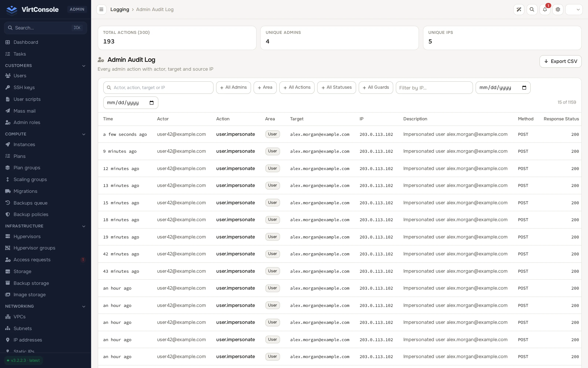The image size is (588, 368).
Task: Click the Storage drive icon
Action: tap(8, 271)
